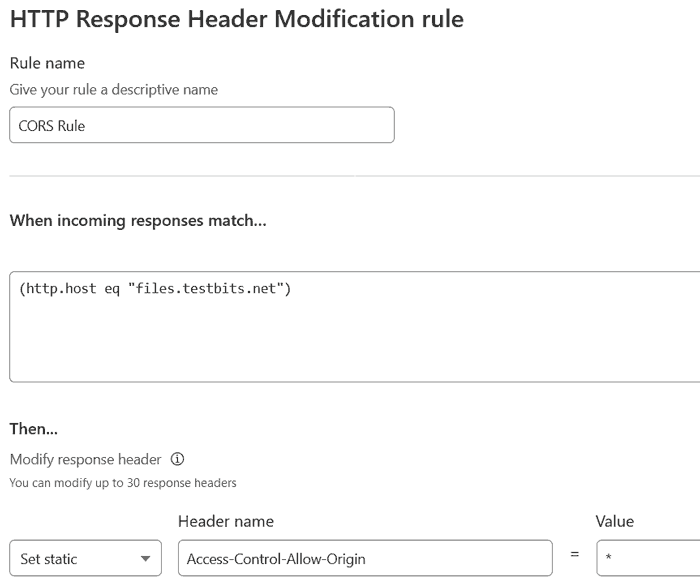
Task: Click the 'Then...' heading
Action: click(x=34, y=429)
